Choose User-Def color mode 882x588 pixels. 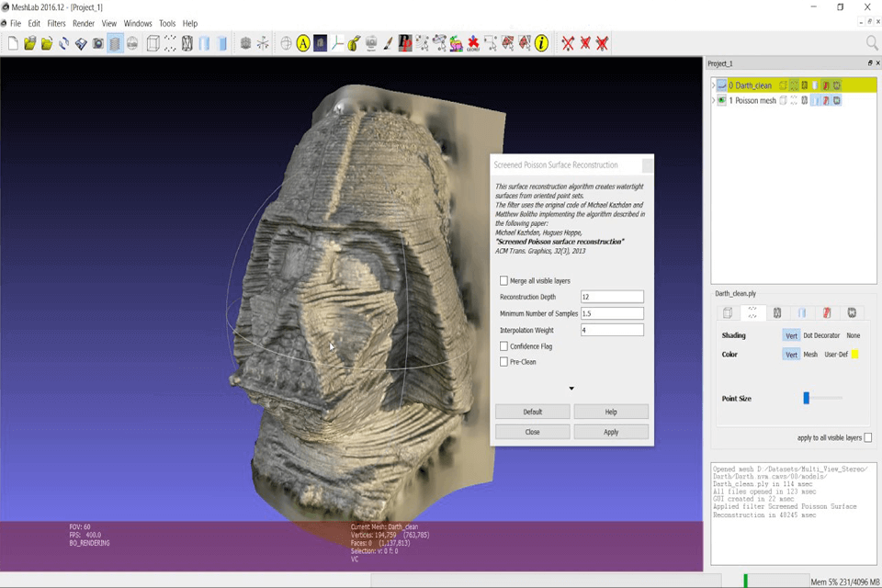click(836, 354)
